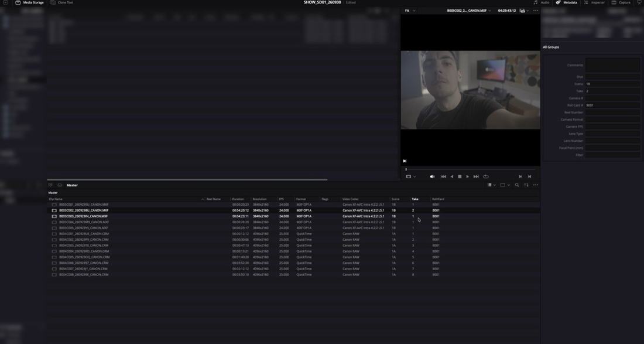Click the clip icon of the B004C006 row
644x344 pixels.
[54, 263]
